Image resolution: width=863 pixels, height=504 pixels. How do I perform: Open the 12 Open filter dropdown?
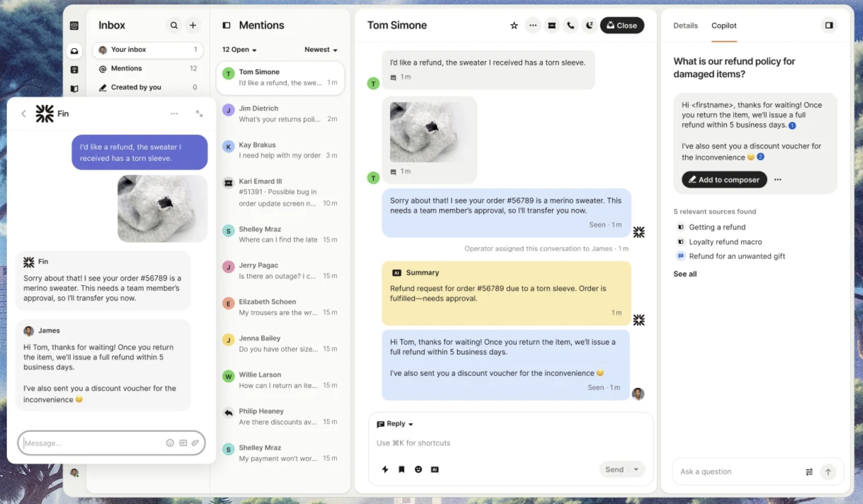pyautogui.click(x=238, y=49)
